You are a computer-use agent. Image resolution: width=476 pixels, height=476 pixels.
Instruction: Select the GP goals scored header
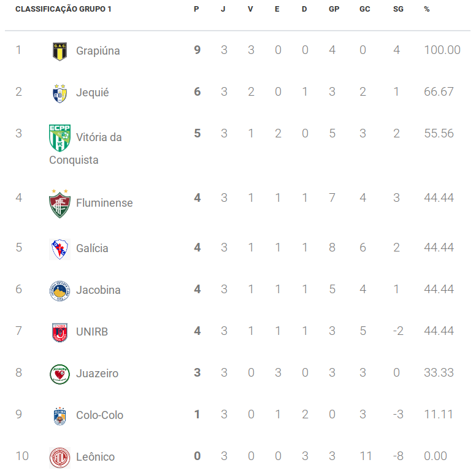(x=334, y=9)
